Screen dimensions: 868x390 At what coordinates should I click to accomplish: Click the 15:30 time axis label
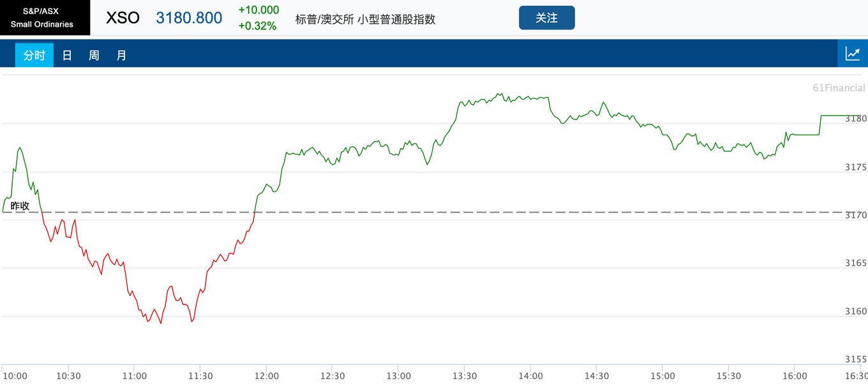(x=729, y=376)
